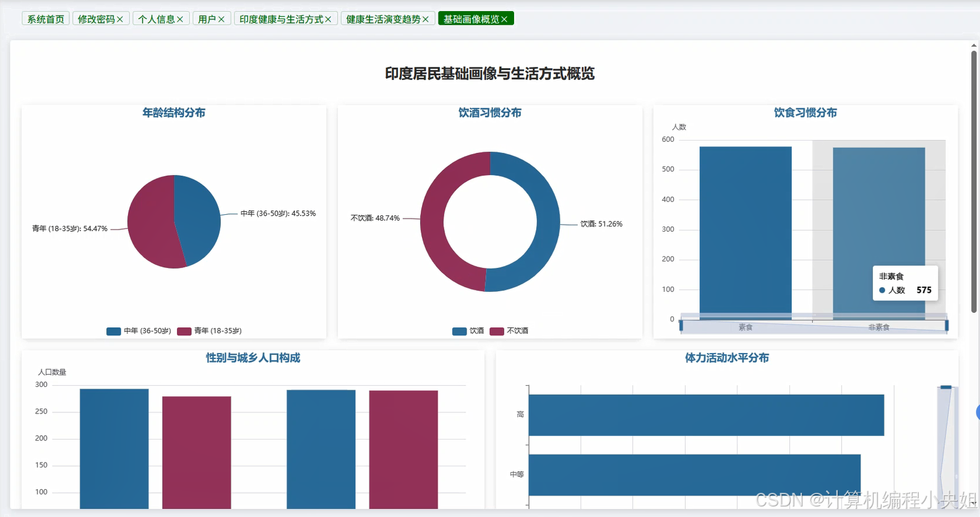Click the top handle of 体力活动 vertical zoom slider
This screenshot has width=980, height=517.
(x=946, y=387)
